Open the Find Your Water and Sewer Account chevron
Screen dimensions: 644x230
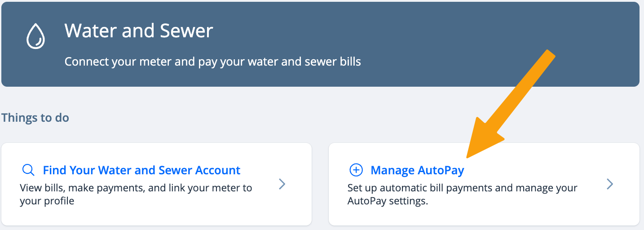(x=282, y=184)
